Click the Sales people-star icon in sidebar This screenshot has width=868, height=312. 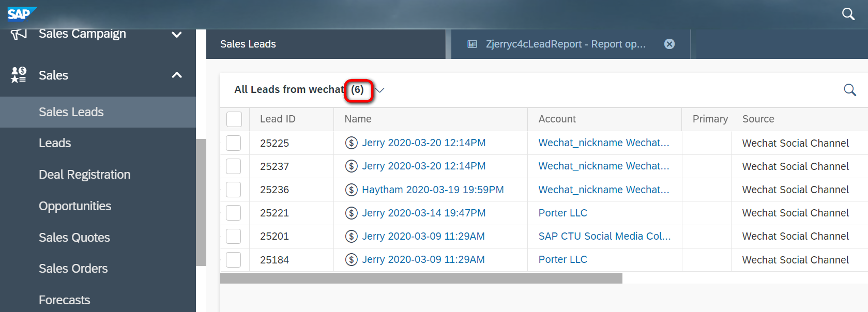click(x=19, y=75)
